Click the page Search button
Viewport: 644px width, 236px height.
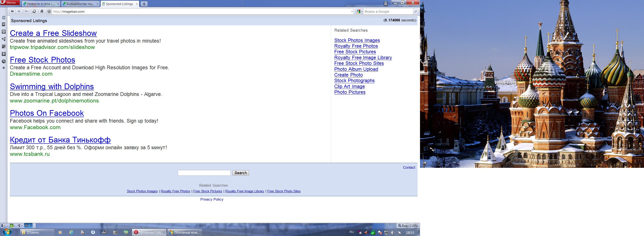[240, 173]
